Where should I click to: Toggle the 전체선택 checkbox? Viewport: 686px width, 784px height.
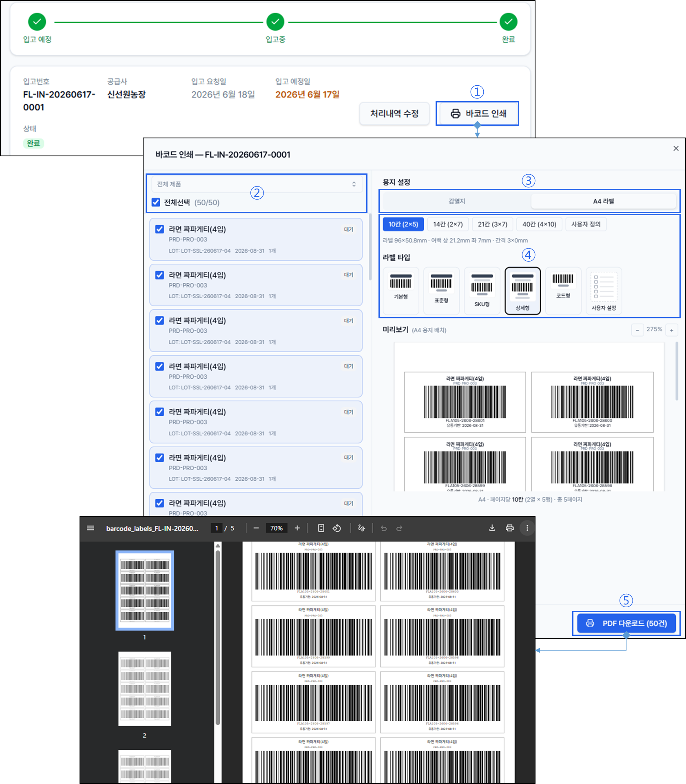(x=156, y=202)
